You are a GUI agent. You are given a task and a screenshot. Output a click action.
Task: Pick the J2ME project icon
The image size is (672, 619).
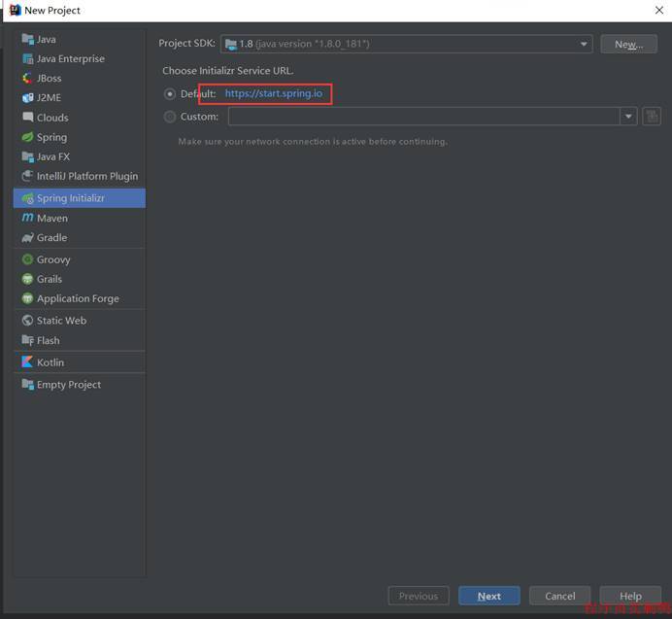point(28,98)
